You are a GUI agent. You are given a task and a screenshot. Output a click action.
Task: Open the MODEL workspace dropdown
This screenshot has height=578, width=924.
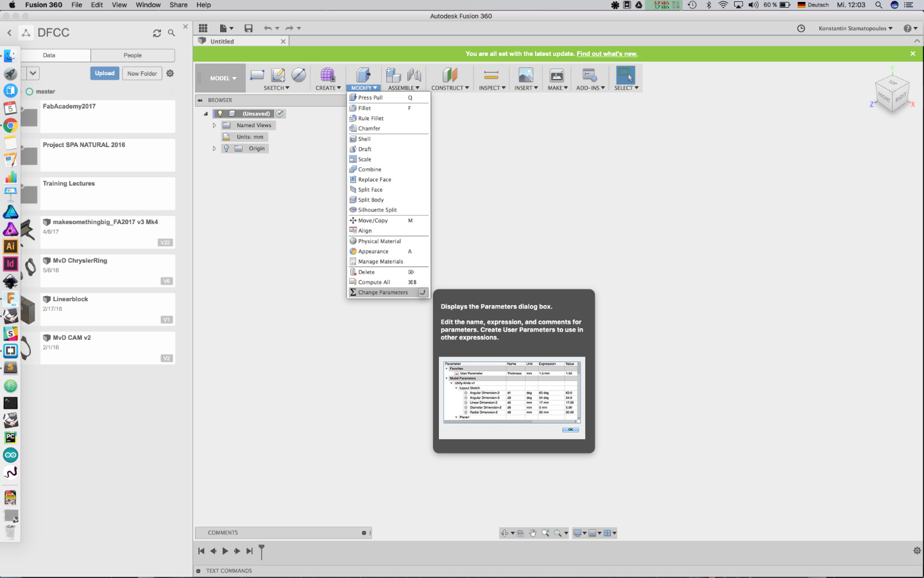click(223, 78)
